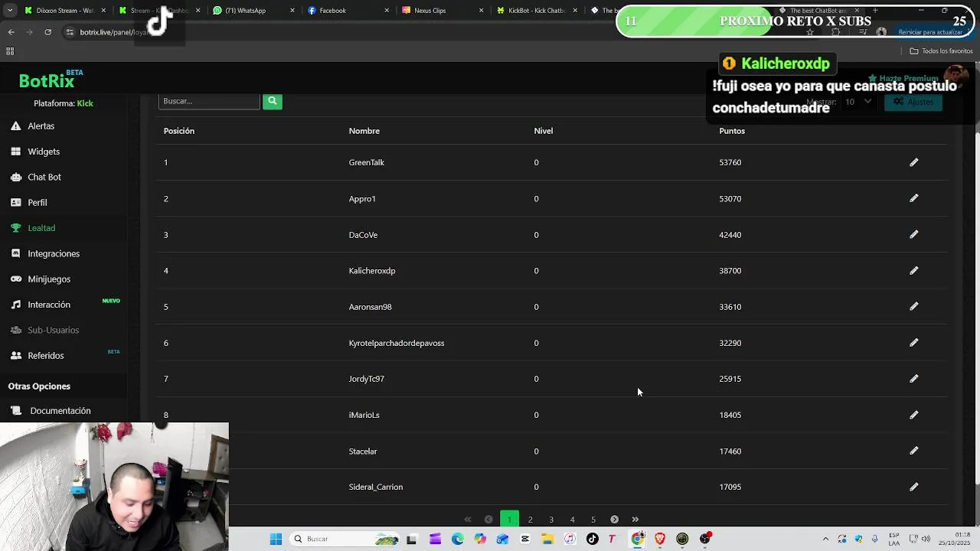Open File Explorer from taskbar
Image resolution: width=980 pixels, height=551 pixels.
coord(547,539)
